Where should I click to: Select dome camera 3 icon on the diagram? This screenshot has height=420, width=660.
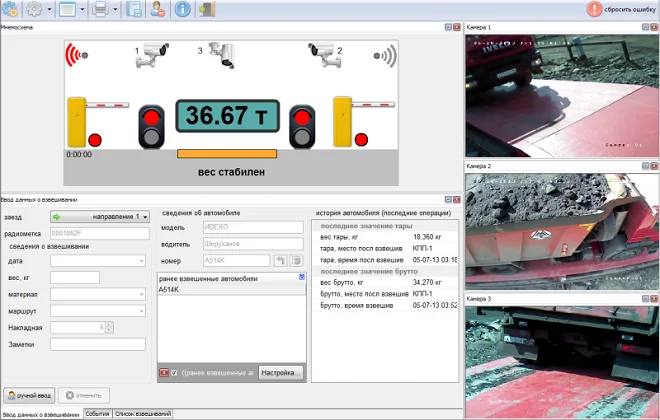point(222,54)
